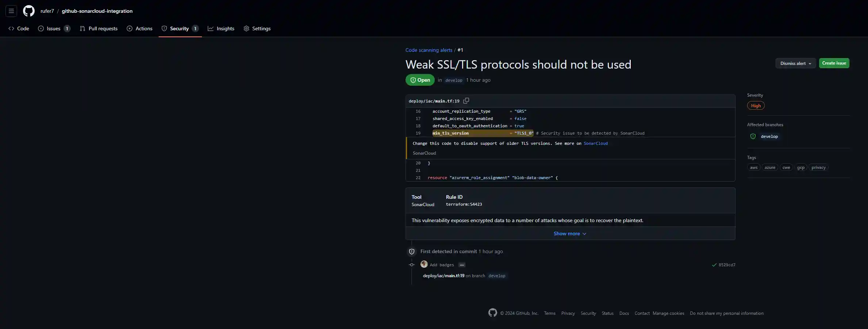868x329 pixels.
Task: Open the Insights tab
Action: pyautogui.click(x=221, y=28)
